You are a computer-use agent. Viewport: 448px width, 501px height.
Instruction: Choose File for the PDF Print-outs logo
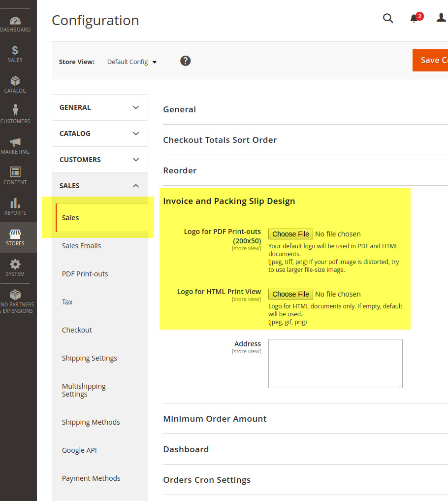pos(290,234)
